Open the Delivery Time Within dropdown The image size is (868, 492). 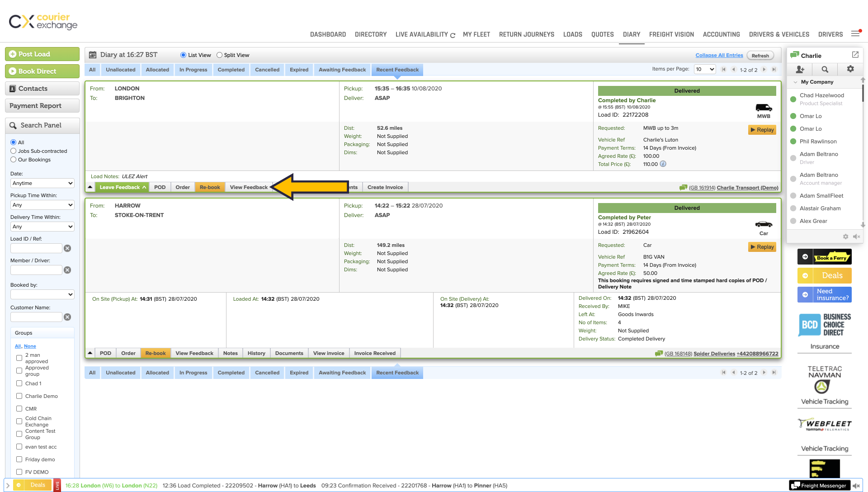(x=42, y=227)
